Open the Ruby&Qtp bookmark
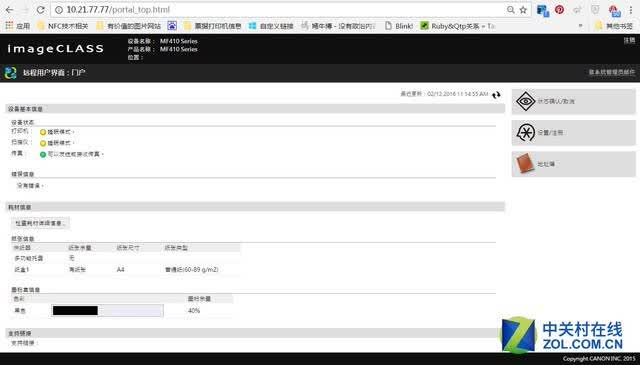The image size is (640, 365). [x=458, y=26]
